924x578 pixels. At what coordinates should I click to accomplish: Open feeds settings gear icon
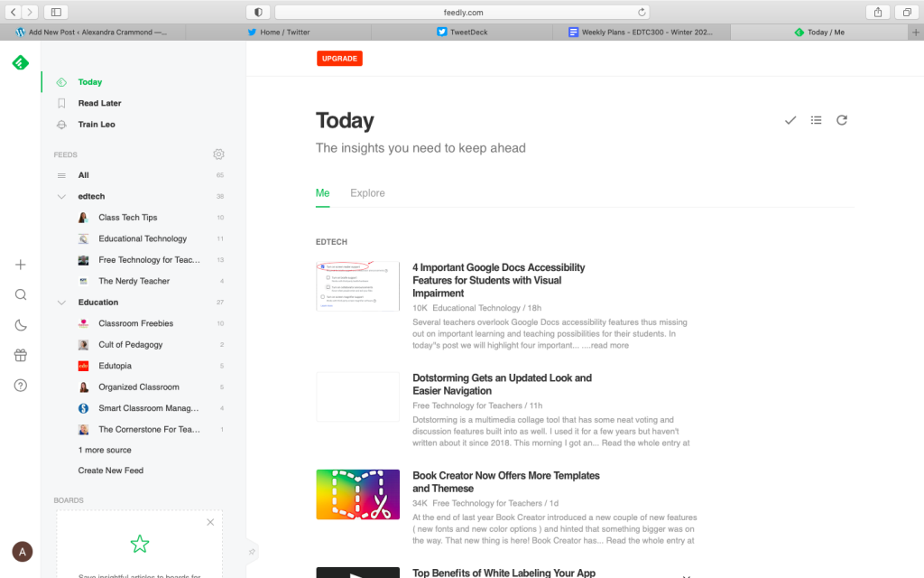point(218,154)
